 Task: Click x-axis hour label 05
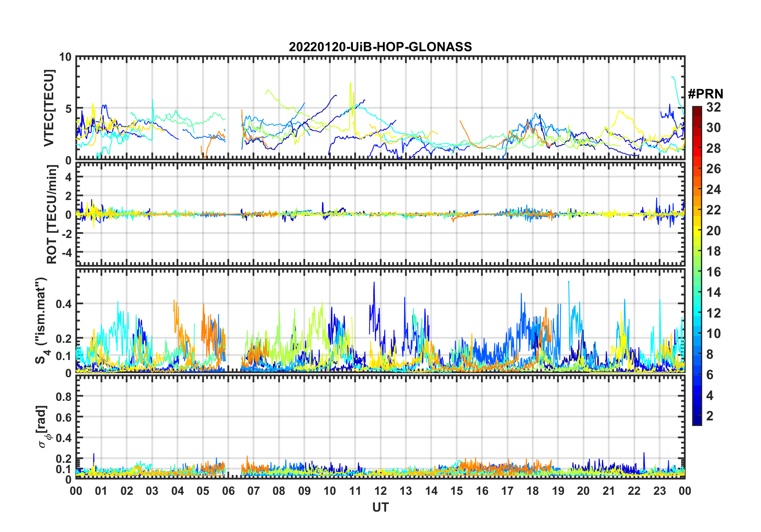point(203,491)
